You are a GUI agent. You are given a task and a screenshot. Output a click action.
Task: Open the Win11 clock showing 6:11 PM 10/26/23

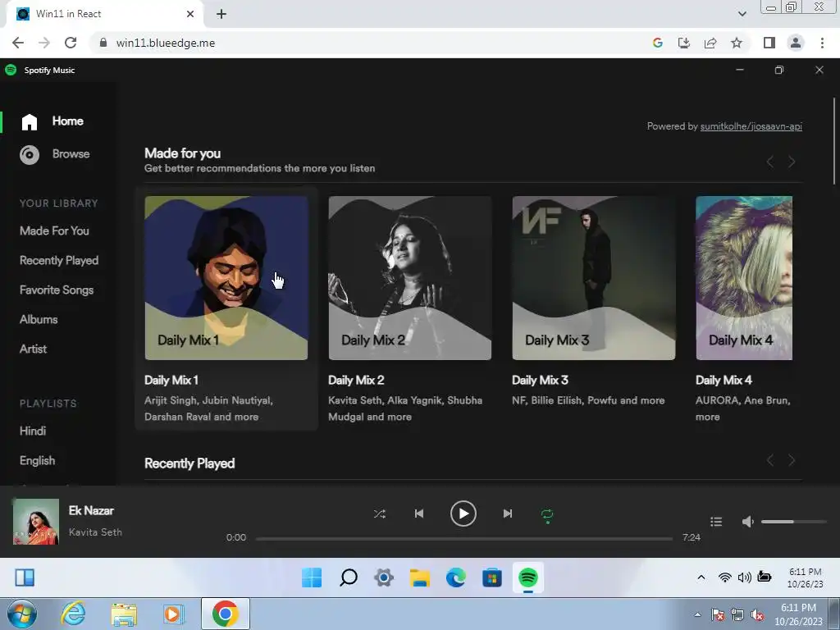805,577
